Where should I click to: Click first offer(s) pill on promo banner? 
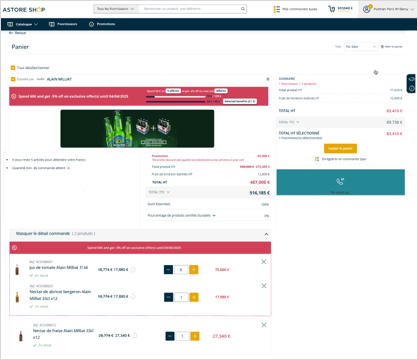[x=173, y=91]
